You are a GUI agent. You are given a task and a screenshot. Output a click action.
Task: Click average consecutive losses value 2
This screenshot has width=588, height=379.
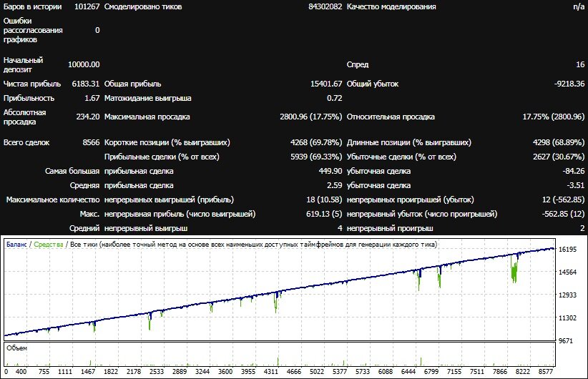click(x=582, y=228)
